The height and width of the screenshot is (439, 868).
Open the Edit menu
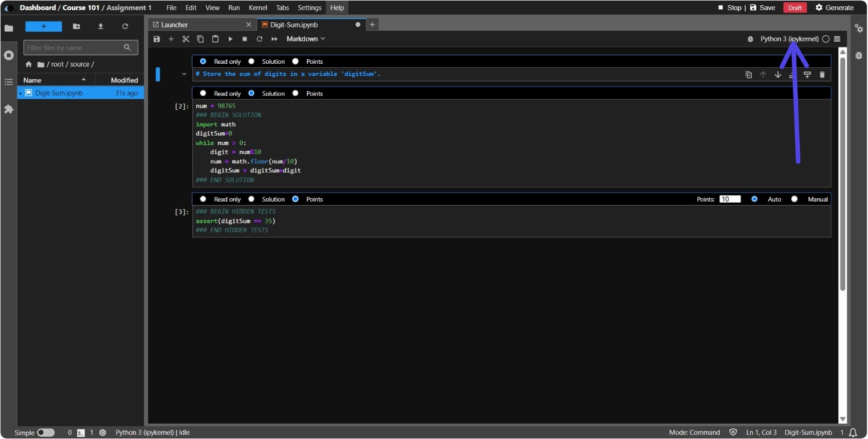click(191, 8)
